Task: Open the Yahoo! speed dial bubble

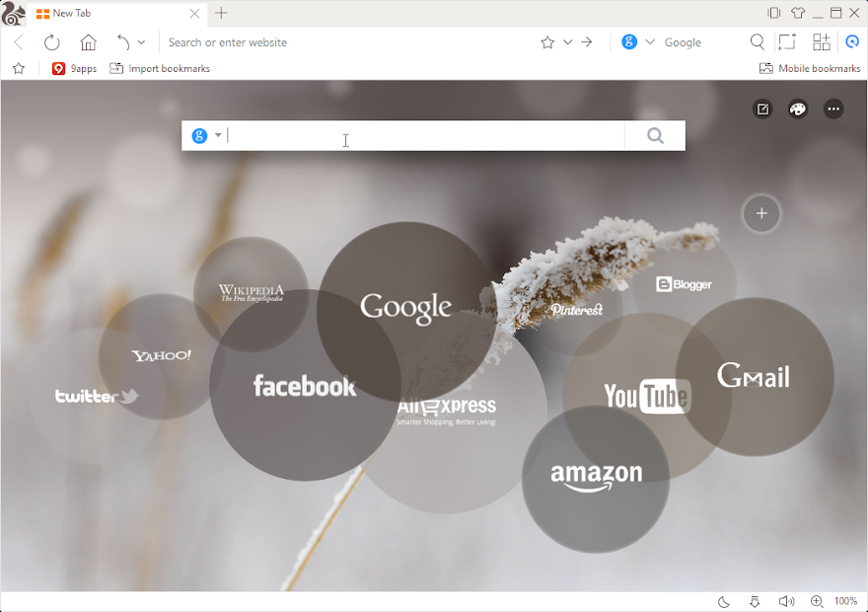Action: 161,355
